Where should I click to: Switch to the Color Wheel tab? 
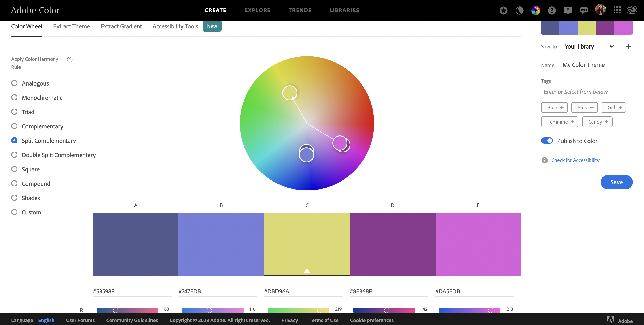(x=27, y=26)
